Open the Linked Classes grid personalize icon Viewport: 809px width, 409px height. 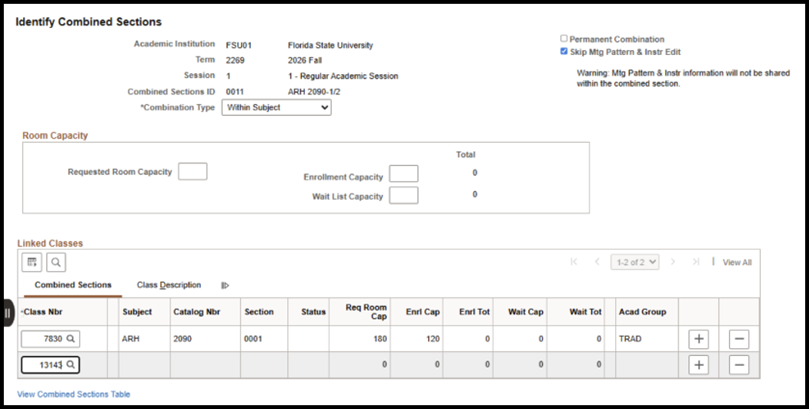tap(31, 263)
